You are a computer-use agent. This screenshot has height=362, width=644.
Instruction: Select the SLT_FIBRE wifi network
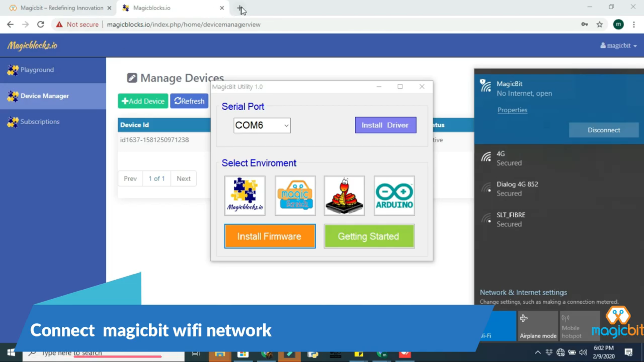click(559, 220)
